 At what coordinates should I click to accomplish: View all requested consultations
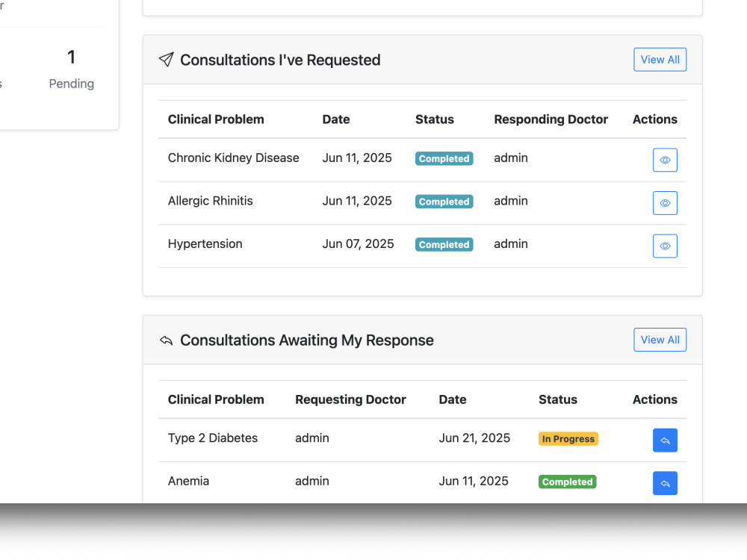point(660,60)
